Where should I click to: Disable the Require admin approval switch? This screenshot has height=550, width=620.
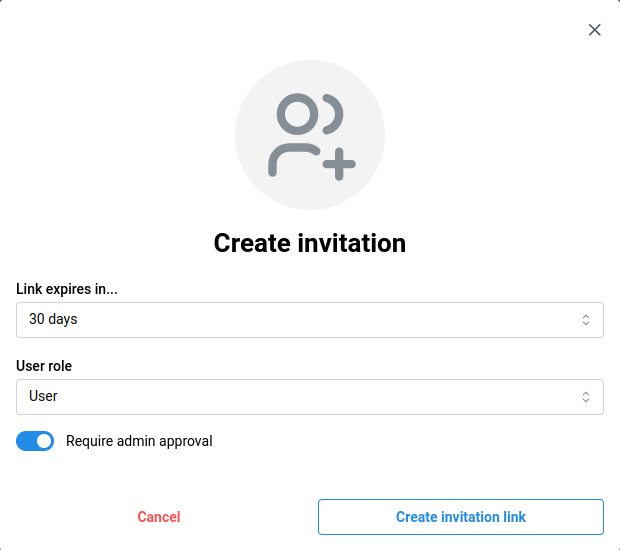(x=35, y=441)
